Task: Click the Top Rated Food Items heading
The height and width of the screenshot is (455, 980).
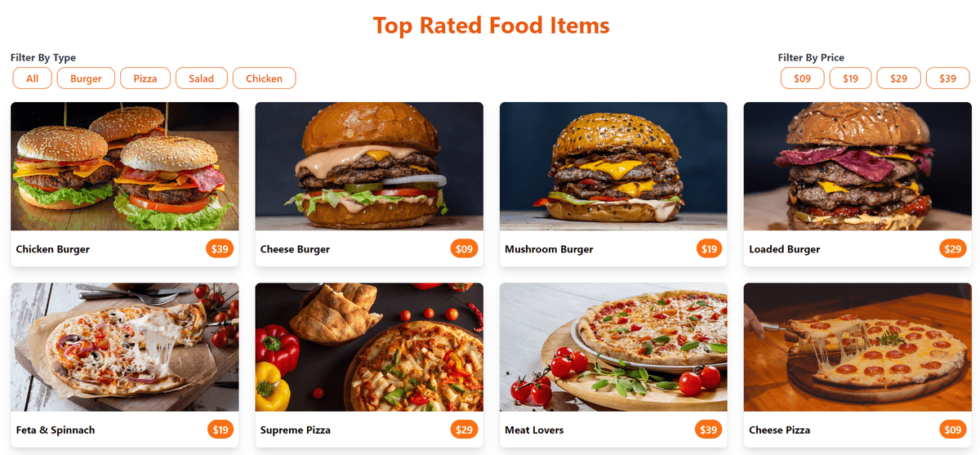Action: coord(491,25)
